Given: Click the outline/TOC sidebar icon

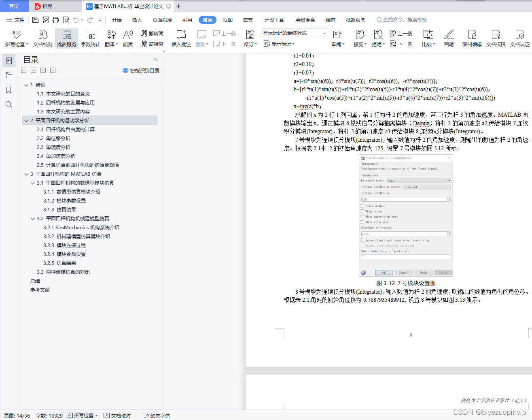Looking at the screenshot, I should [8, 61].
